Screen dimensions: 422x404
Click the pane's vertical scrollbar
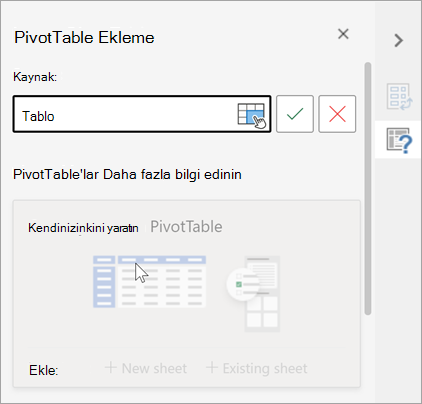point(368,188)
